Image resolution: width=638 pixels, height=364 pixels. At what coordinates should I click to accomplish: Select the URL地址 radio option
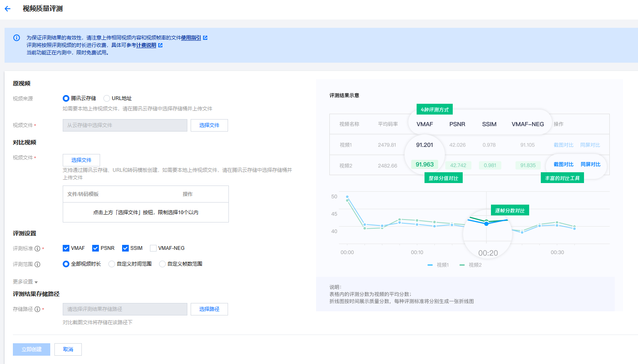click(107, 98)
